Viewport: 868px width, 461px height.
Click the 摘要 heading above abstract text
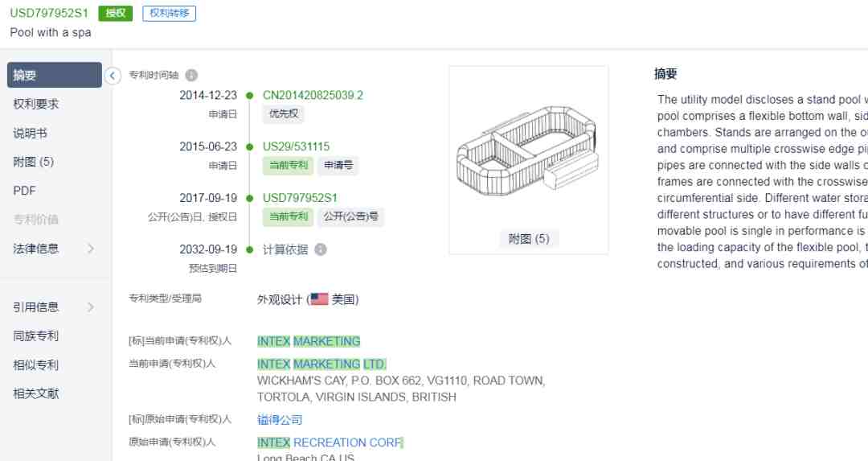click(665, 74)
